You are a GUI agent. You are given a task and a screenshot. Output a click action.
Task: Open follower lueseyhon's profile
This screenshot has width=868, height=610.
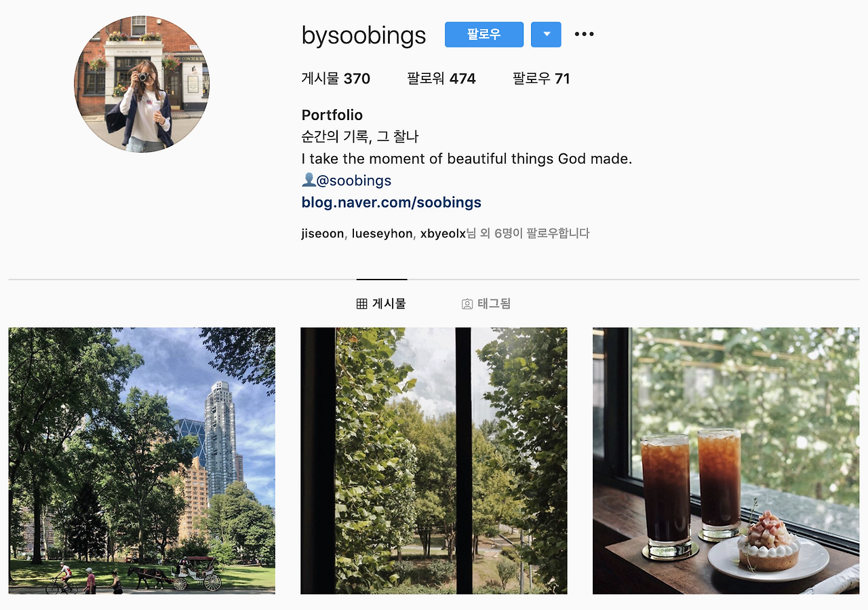pyautogui.click(x=382, y=233)
